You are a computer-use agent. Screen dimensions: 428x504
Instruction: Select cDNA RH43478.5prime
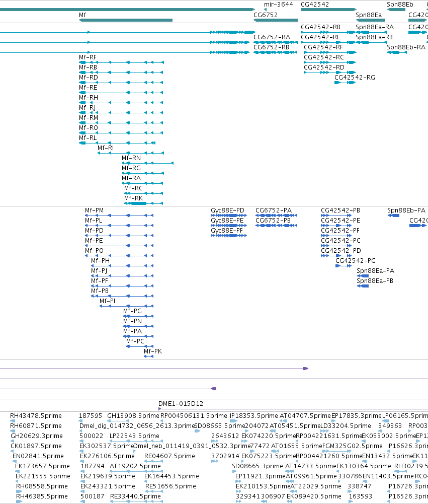pyautogui.click(x=36, y=415)
